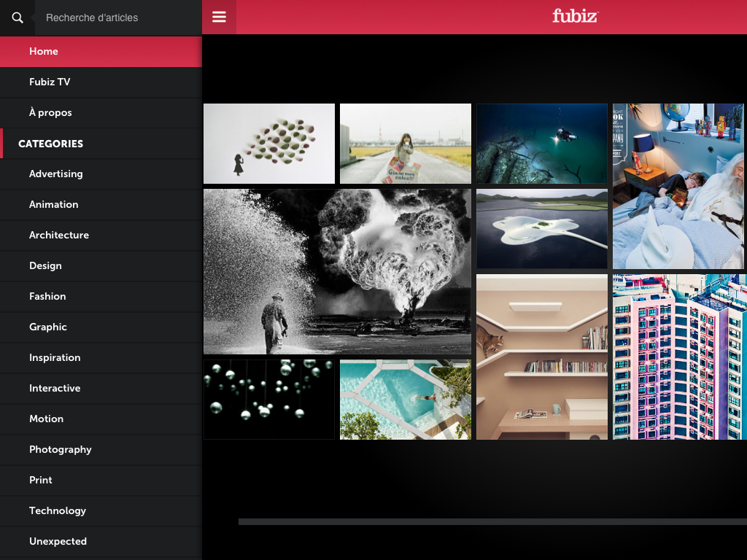This screenshot has width=747, height=560.
Task: Select Home in the sidebar
Action: click(x=44, y=51)
